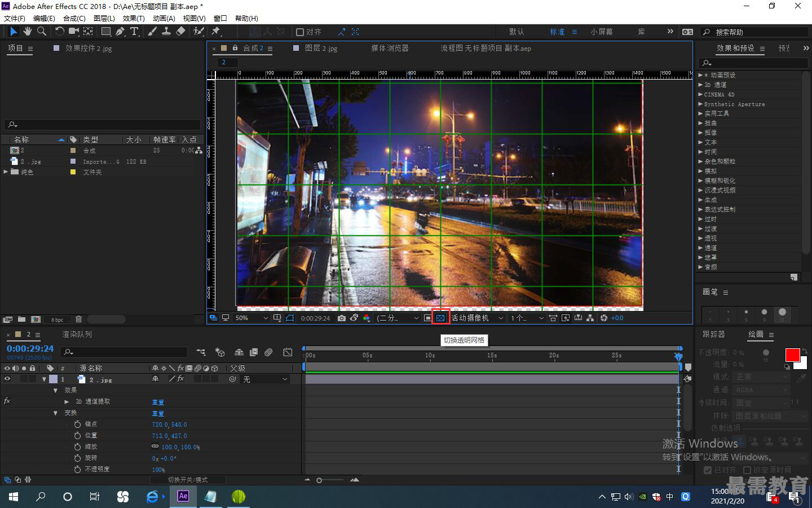Create a new composition in Project panel
The image size is (812, 508).
36,319
